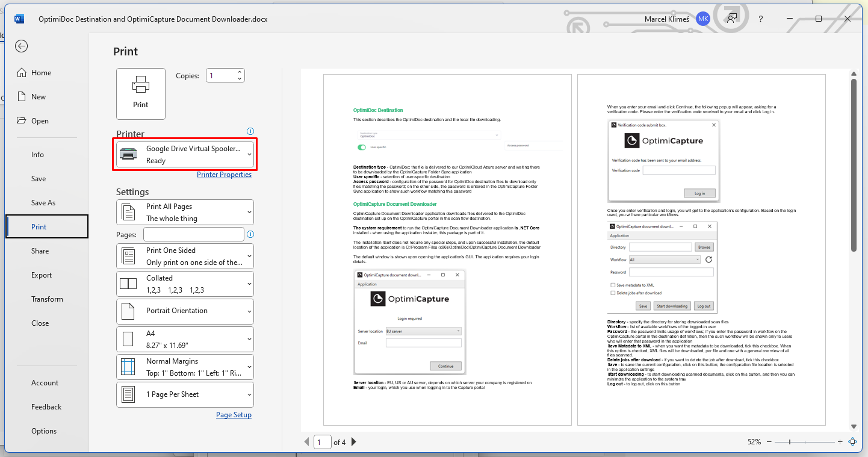
Task: Click the feedback person icon in title bar
Action: tap(732, 19)
